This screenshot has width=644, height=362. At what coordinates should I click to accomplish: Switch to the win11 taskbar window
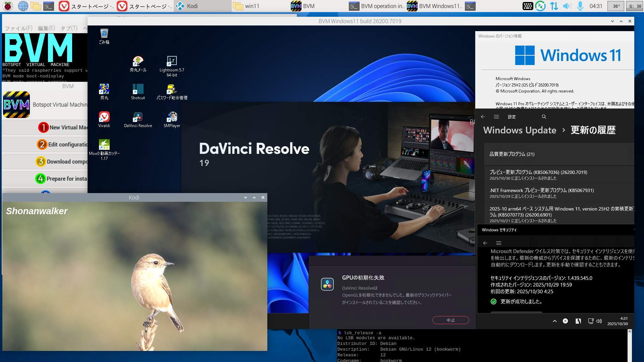247,6
